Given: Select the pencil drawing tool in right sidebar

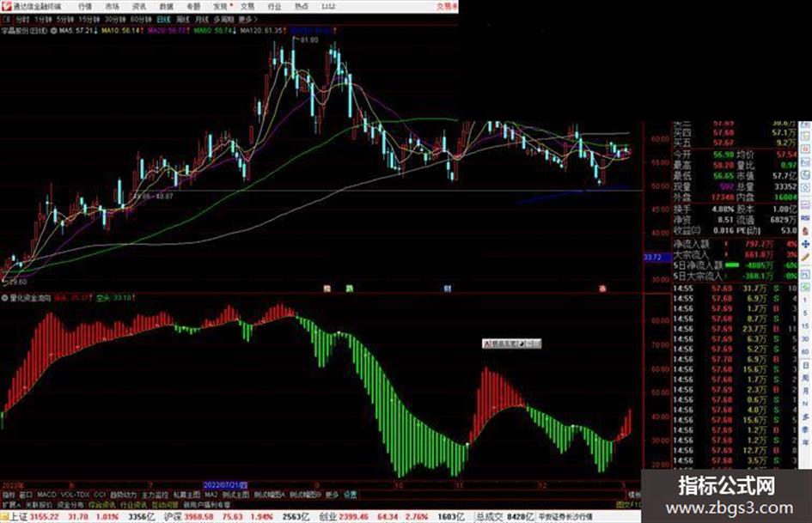Looking at the screenshot, I should tap(805, 258).
